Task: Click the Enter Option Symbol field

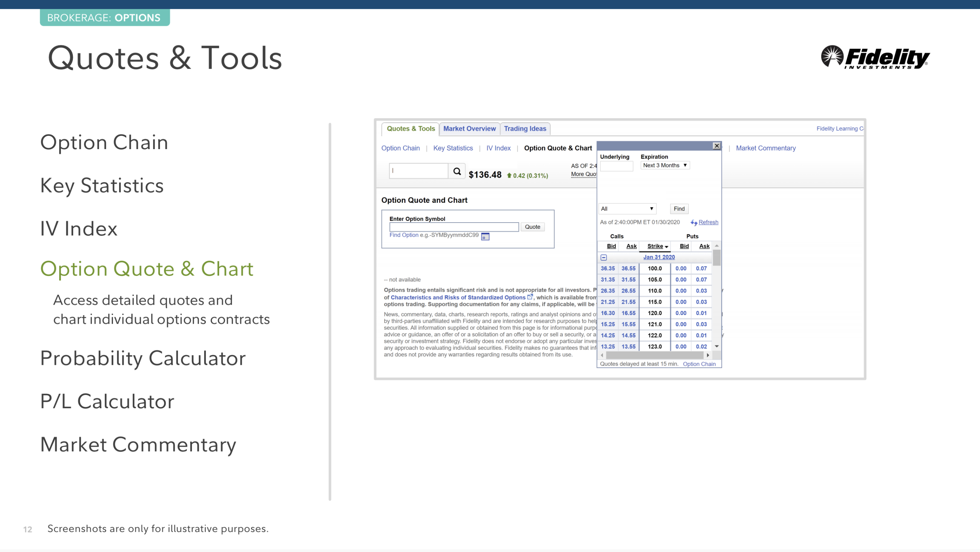Action: (x=453, y=227)
